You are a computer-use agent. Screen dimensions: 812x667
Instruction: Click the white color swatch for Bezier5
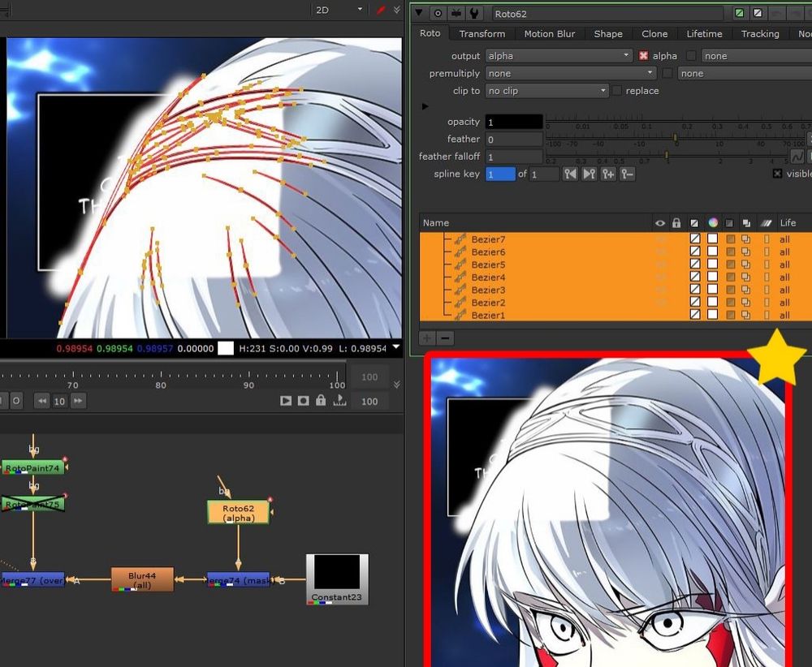pyautogui.click(x=713, y=264)
